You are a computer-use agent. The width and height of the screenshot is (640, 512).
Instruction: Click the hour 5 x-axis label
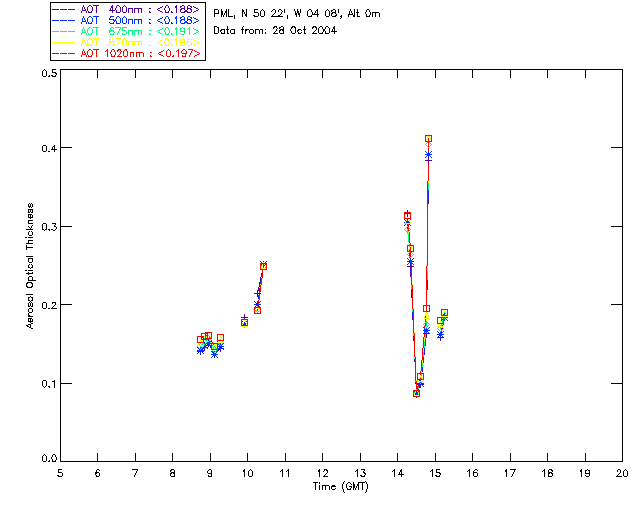60,473
